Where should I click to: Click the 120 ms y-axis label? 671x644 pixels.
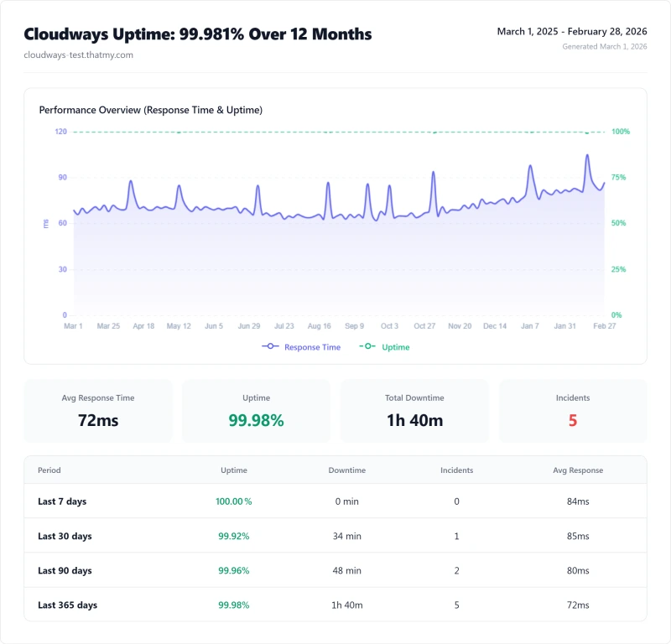[x=60, y=132]
